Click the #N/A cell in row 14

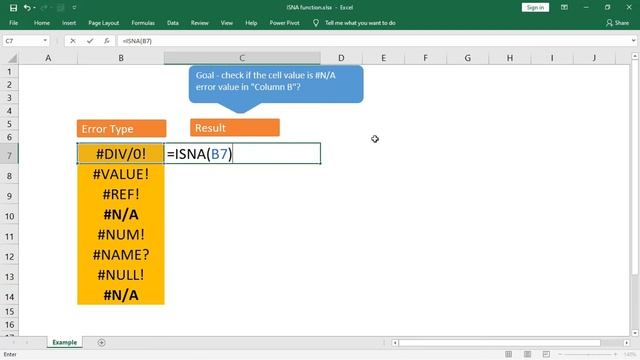click(121, 295)
